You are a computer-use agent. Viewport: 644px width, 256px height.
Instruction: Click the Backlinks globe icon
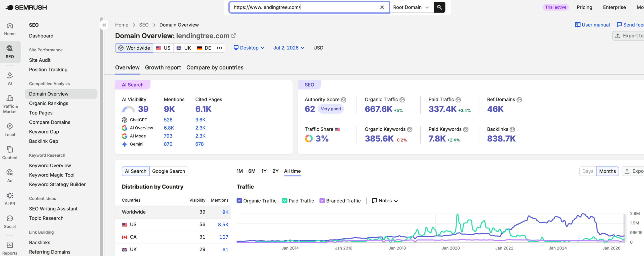tap(512, 129)
